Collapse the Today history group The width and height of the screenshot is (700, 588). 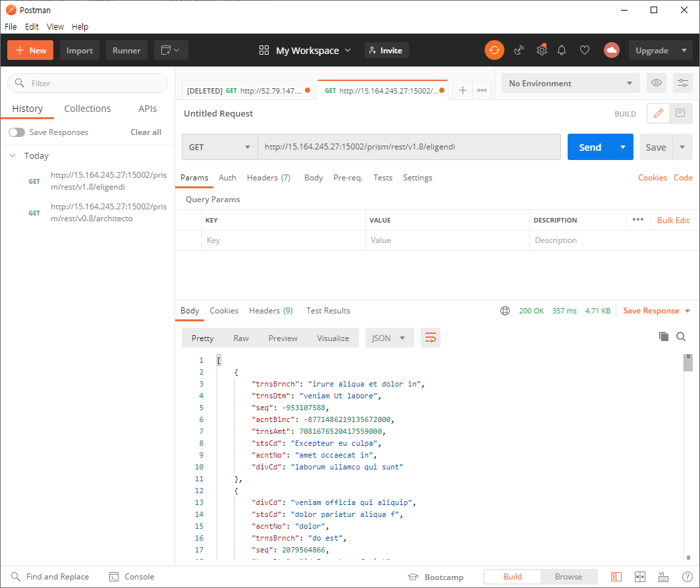[x=13, y=155]
